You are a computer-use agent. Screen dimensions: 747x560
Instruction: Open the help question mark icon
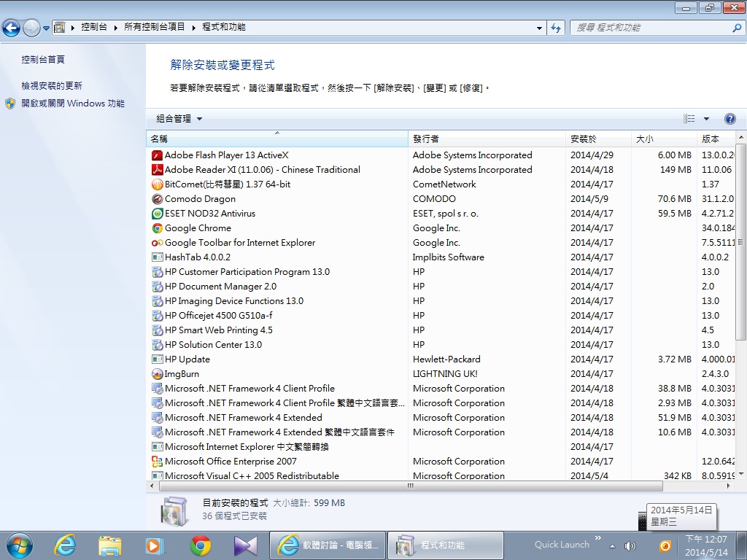(x=729, y=119)
